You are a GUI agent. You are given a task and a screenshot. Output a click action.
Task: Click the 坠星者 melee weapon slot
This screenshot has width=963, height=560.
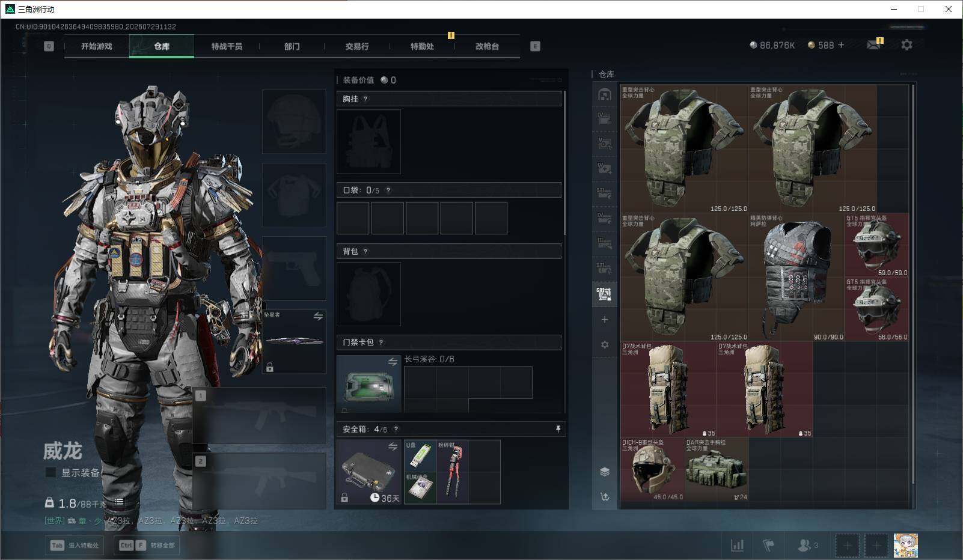(x=294, y=341)
